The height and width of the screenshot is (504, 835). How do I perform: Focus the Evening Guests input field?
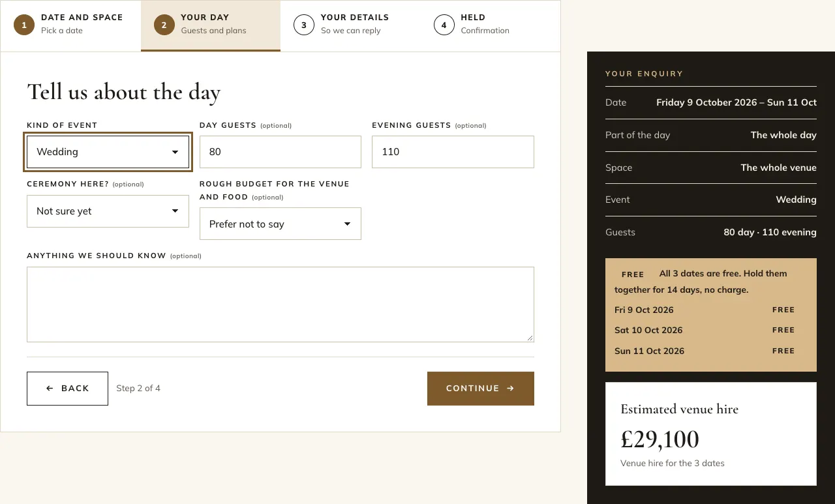point(453,152)
